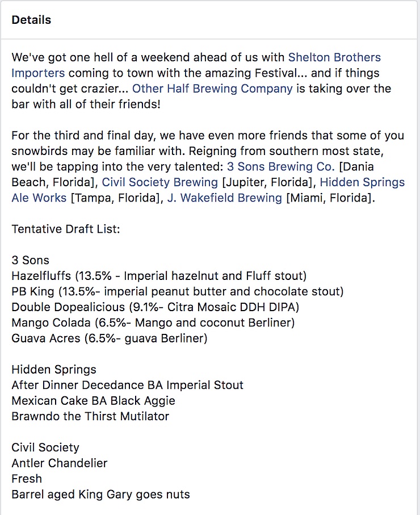Click the Tentative Draft List text
This screenshot has height=515, width=420.
(66, 229)
